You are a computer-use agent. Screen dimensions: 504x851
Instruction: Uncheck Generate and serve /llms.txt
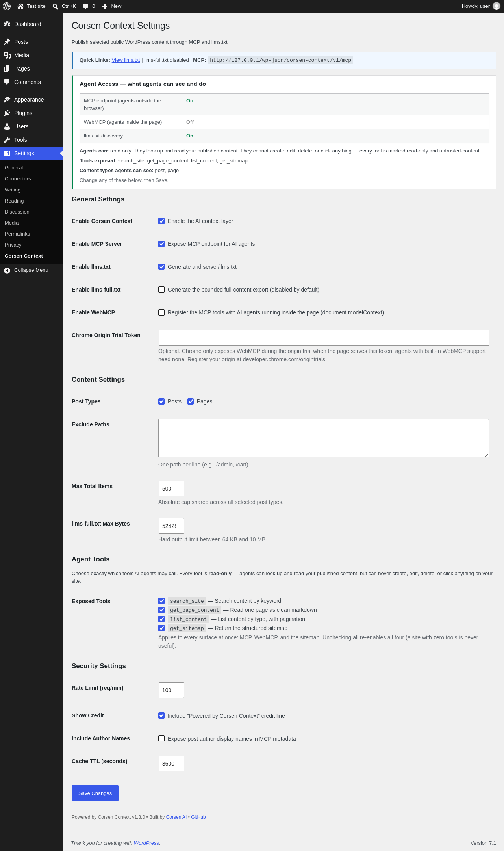[x=161, y=267]
